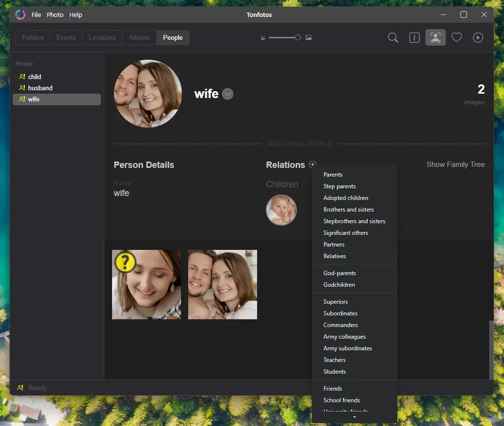Start slideshow play button
The image size is (504, 426).
(x=478, y=38)
